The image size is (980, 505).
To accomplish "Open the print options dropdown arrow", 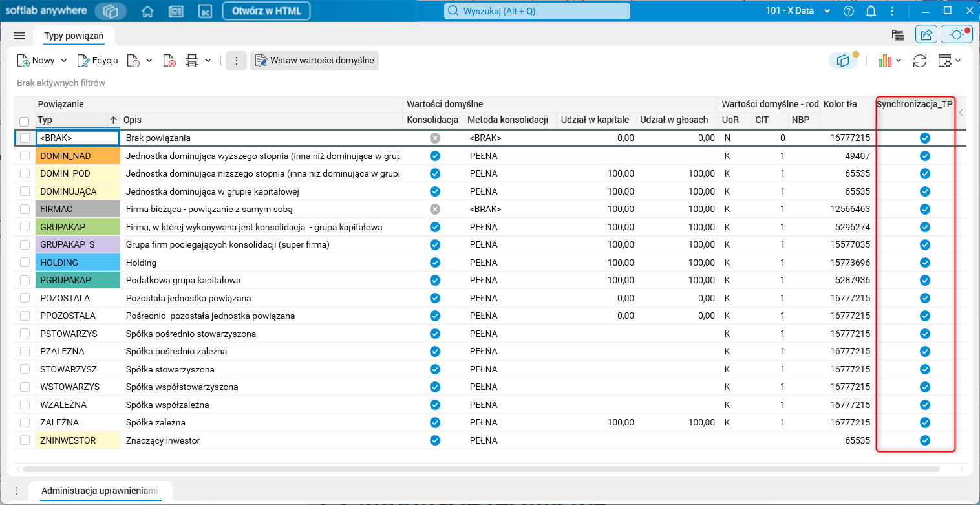I will 208,61.
